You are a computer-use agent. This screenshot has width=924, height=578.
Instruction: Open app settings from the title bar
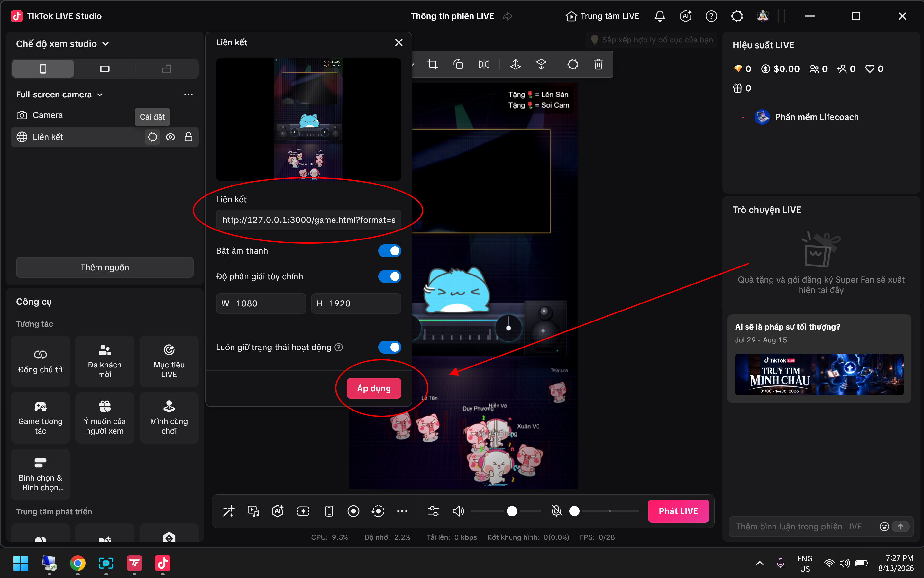tap(737, 16)
